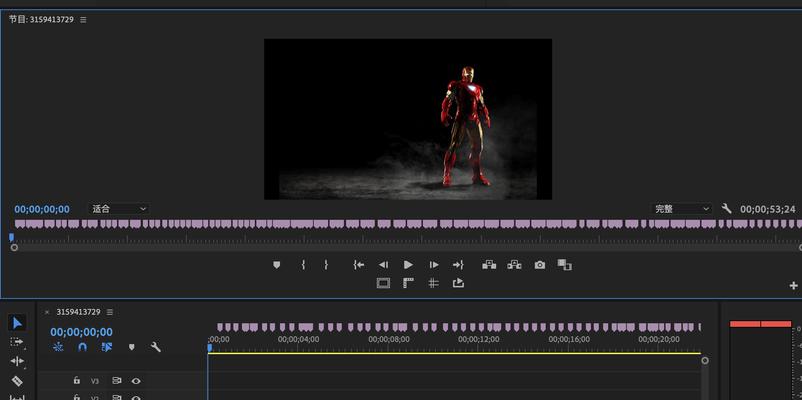Toggle nest sequence insert mode icon

[58, 347]
